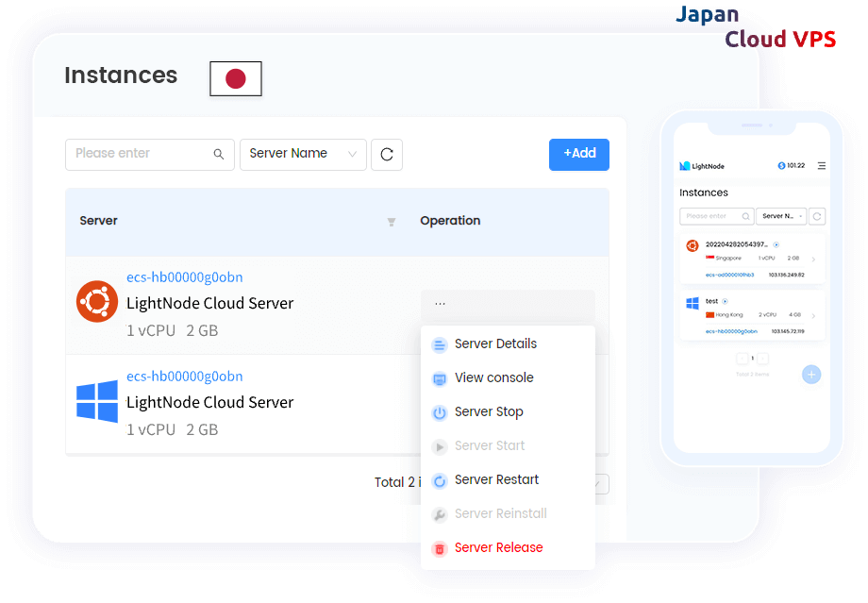Open the hamburger menu on the phone screen

(823, 166)
